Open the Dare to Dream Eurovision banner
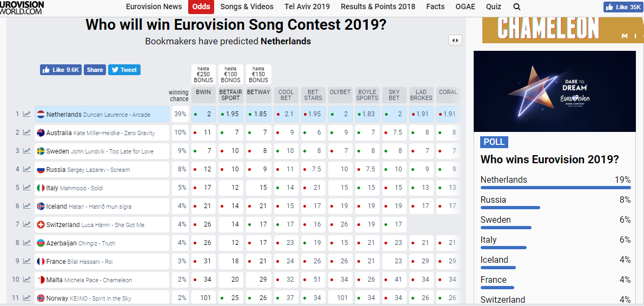Image resolution: width=644 pixels, height=306 pixels. pyautogui.click(x=554, y=91)
